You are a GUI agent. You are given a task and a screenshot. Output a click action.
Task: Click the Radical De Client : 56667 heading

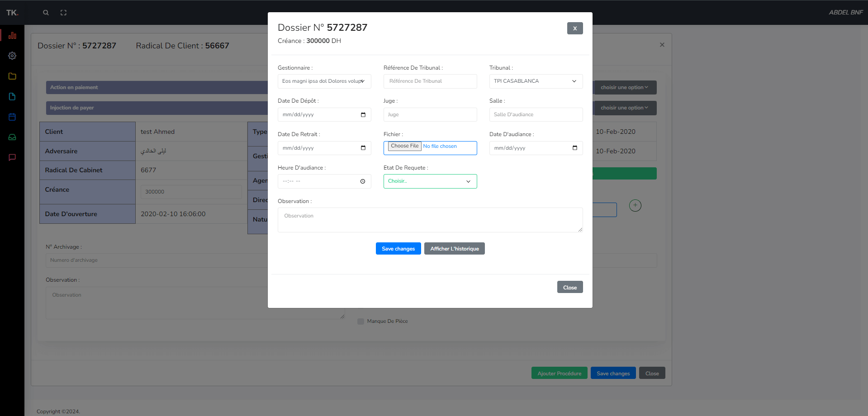pos(182,46)
